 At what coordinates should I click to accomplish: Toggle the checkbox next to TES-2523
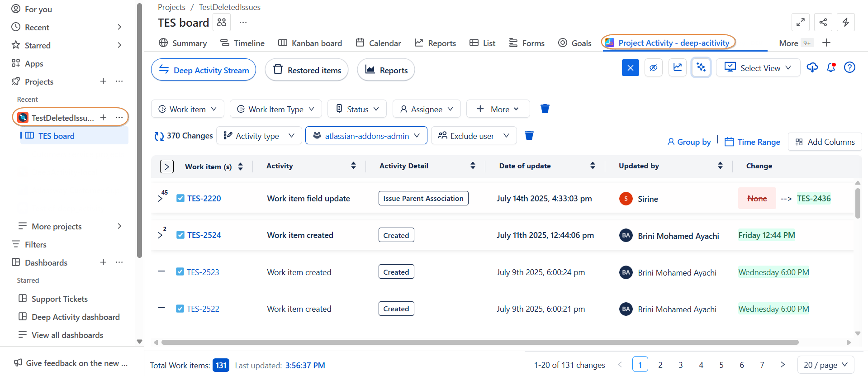pyautogui.click(x=180, y=272)
